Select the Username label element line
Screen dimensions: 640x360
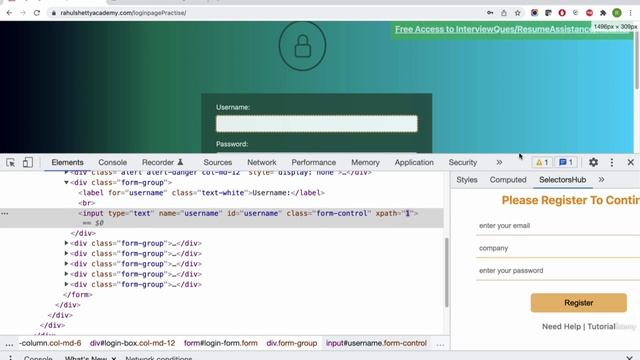(x=202, y=193)
